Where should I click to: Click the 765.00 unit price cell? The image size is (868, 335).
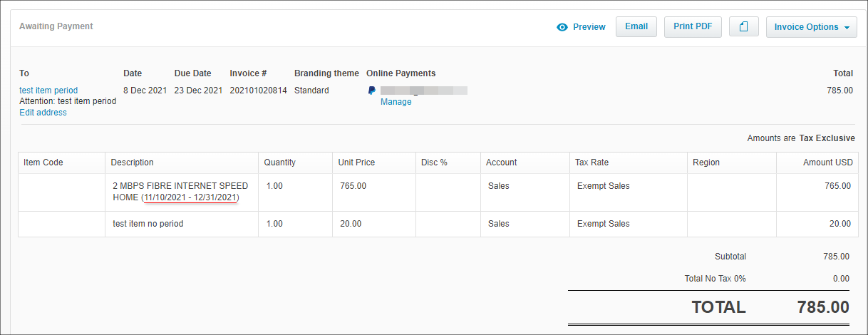point(373,186)
